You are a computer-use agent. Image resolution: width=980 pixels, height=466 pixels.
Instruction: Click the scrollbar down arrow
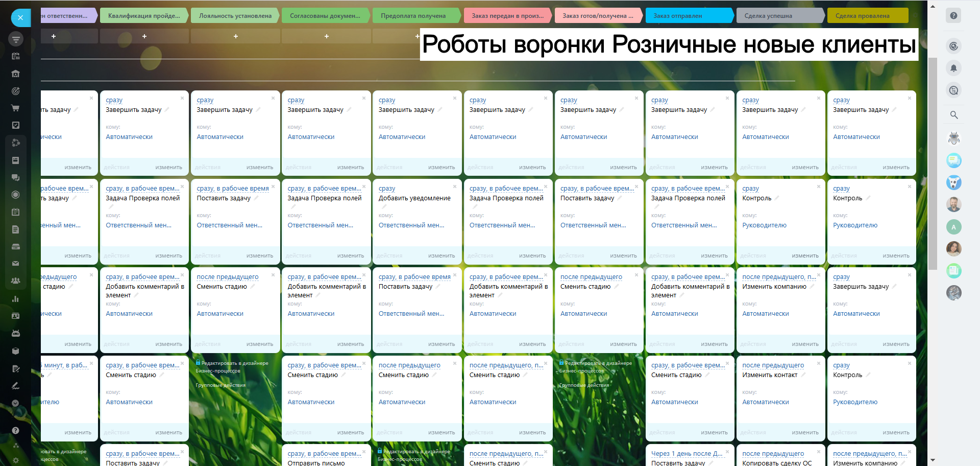pos(933,460)
